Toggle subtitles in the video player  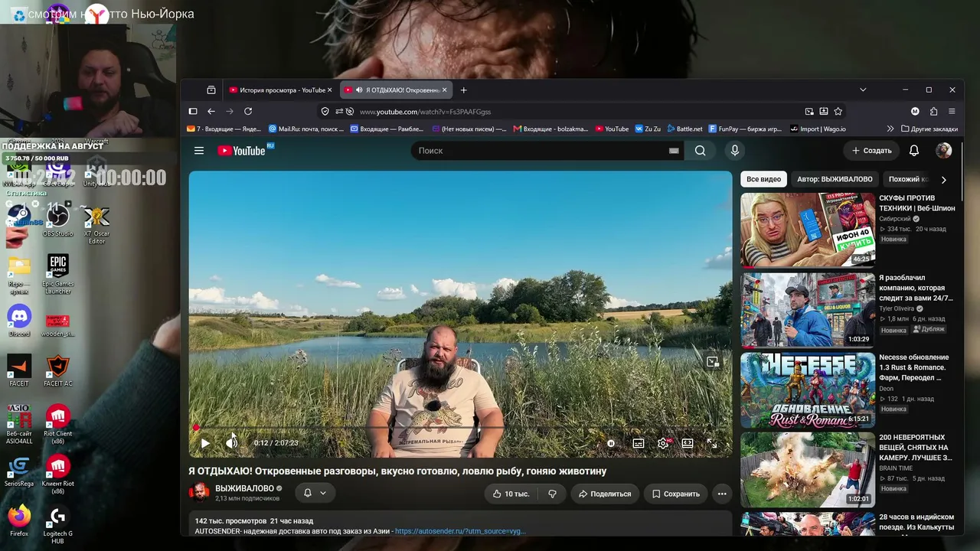(x=639, y=443)
